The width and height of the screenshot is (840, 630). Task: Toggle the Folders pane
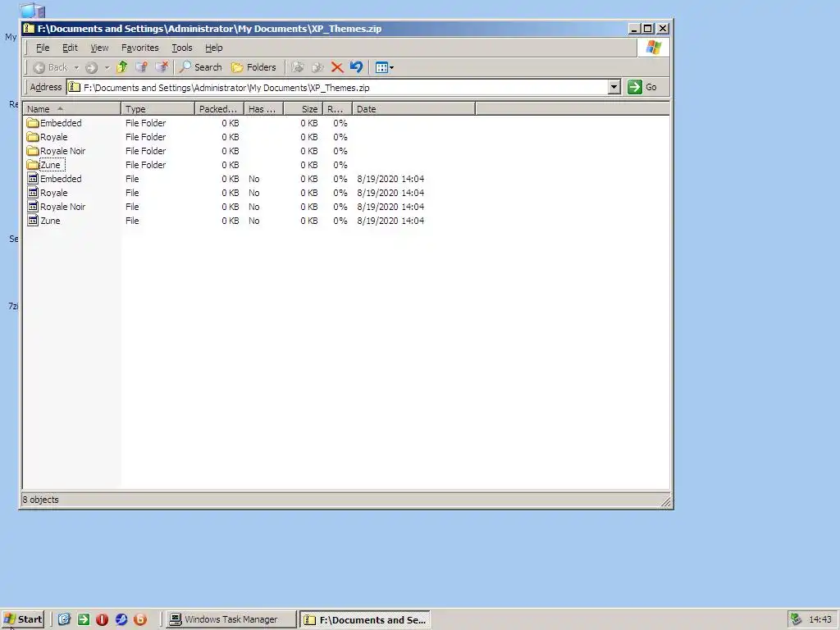pos(253,67)
